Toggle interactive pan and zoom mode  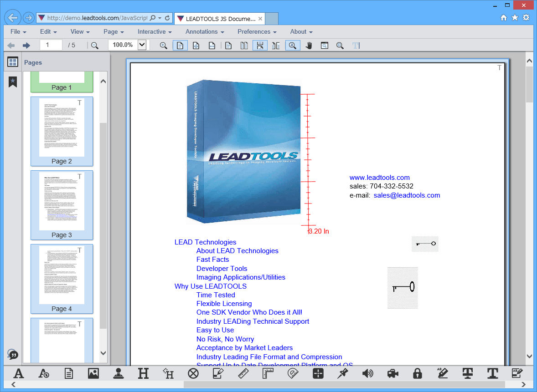(293, 46)
